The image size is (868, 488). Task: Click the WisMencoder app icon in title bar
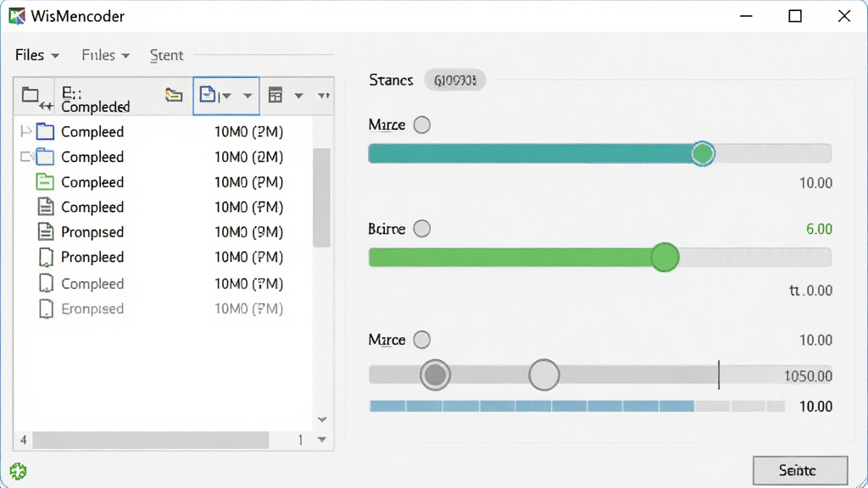17,17
